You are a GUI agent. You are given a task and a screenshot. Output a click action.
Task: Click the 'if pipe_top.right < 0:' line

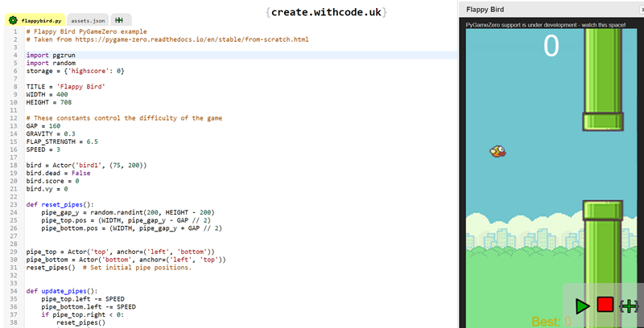click(x=83, y=314)
